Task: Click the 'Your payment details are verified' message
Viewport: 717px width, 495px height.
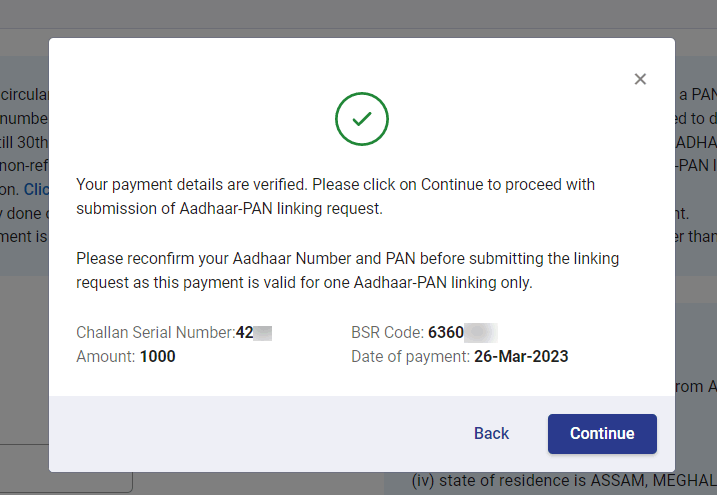Action: pyautogui.click(x=336, y=197)
